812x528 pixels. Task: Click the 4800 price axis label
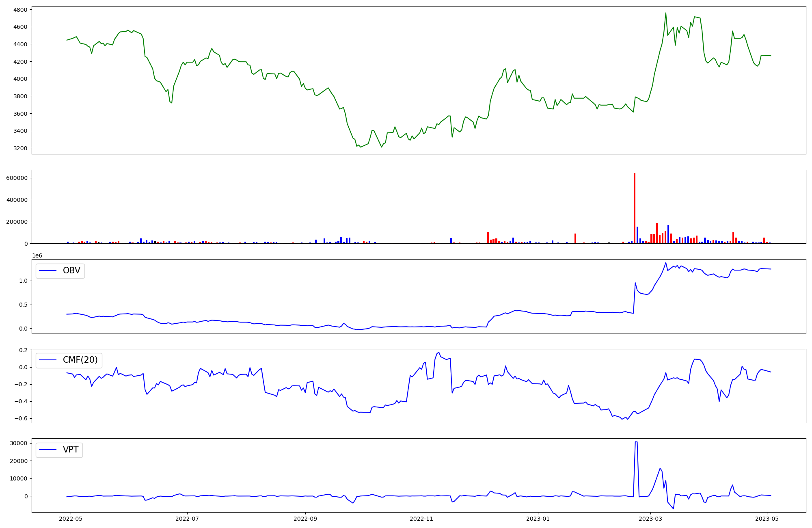coord(20,10)
